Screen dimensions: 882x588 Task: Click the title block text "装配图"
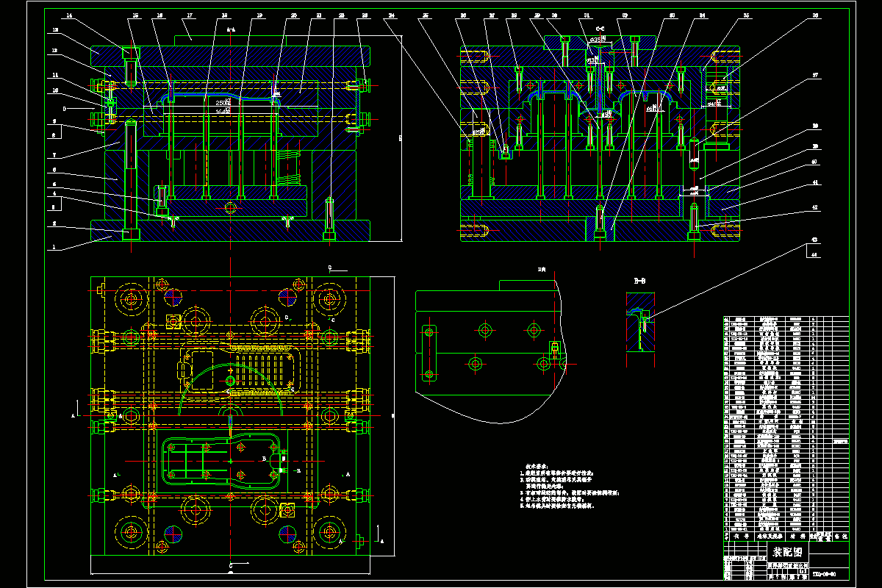click(787, 552)
